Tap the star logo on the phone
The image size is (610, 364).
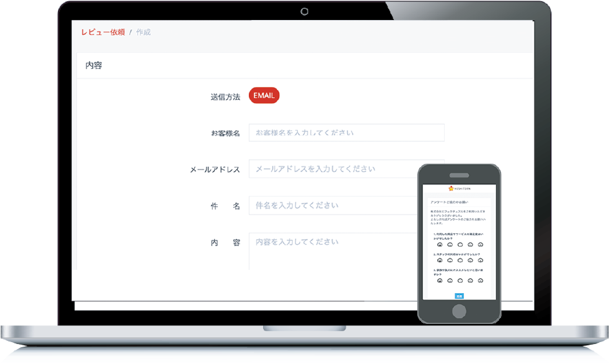tap(451, 188)
